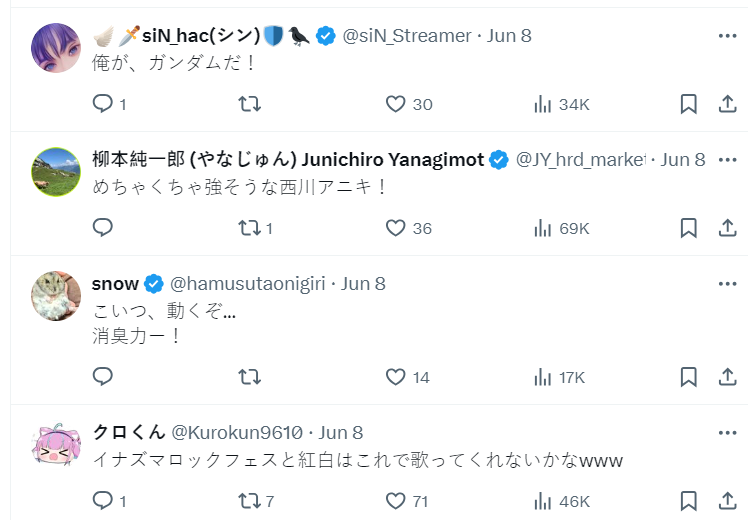
Task: Like the siN_hac tweet with 30 likes
Action: (x=396, y=104)
